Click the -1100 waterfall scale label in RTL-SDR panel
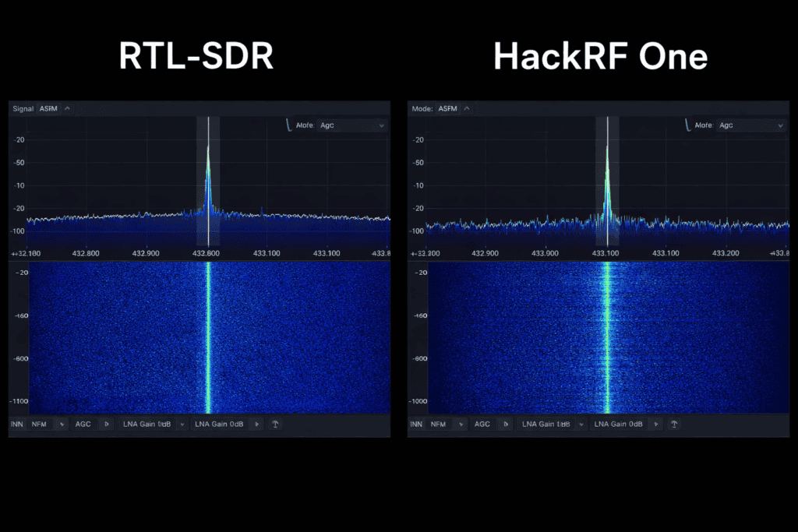This screenshot has height=532, width=798. click(19, 401)
